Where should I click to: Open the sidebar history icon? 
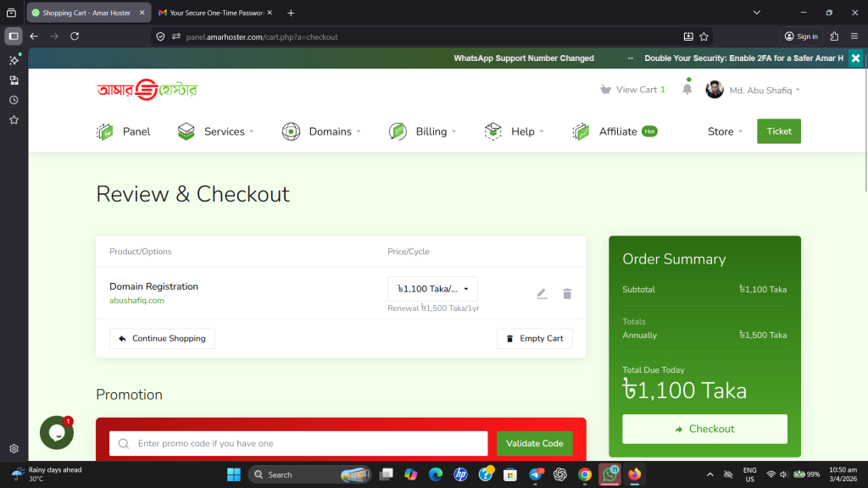point(14,100)
